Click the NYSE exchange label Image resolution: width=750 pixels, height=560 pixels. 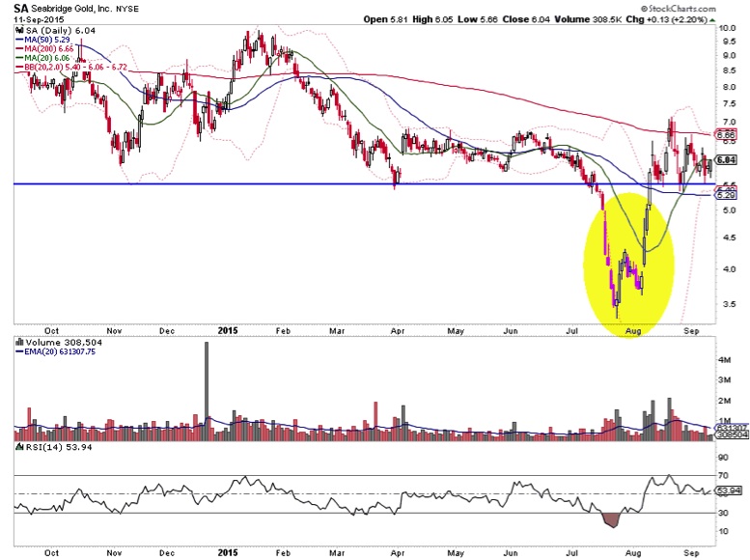pyautogui.click(x=126, y=9)
